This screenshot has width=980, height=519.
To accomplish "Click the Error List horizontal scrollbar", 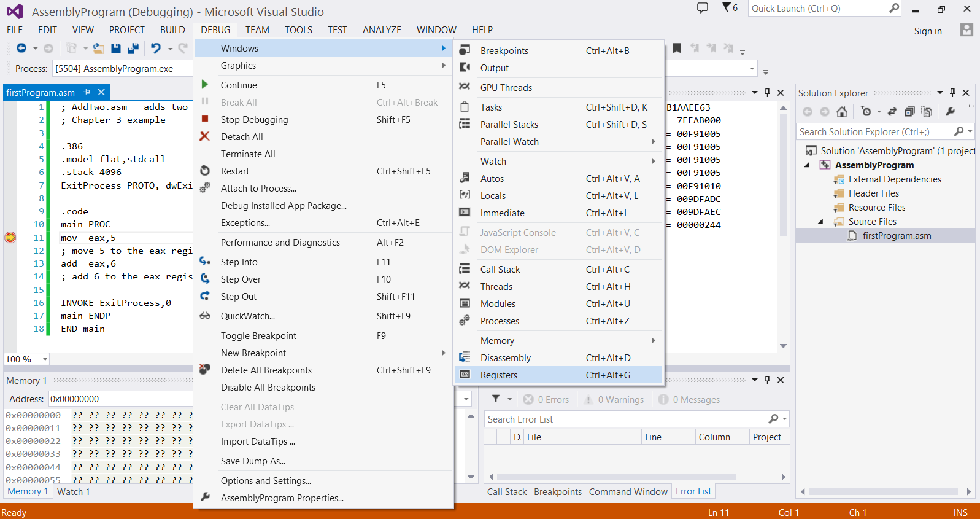I will point(617,477).
